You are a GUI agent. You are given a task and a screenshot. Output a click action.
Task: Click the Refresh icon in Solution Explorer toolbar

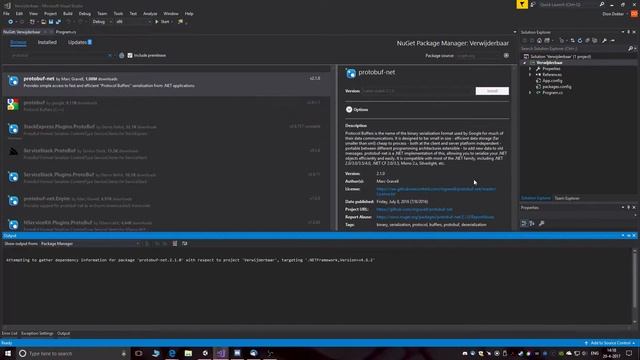click(x=580, y=40)
